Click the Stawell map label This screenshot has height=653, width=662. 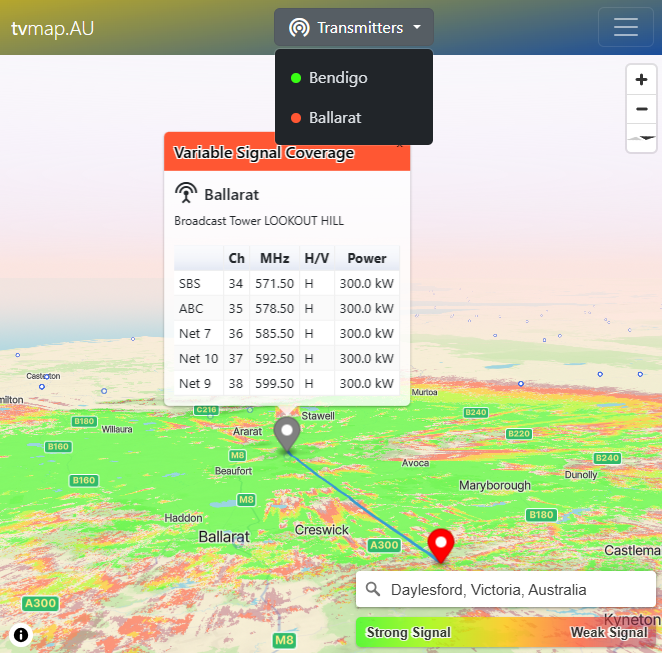click(318, 416)
